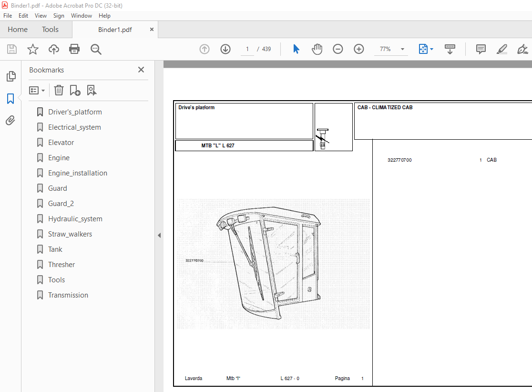Expand fit page options dropdown arrow

[431, 49]
